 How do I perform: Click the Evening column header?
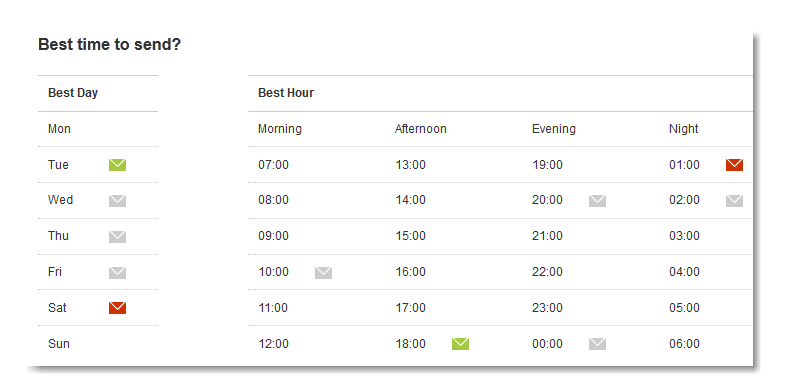[x=554, y=129]
